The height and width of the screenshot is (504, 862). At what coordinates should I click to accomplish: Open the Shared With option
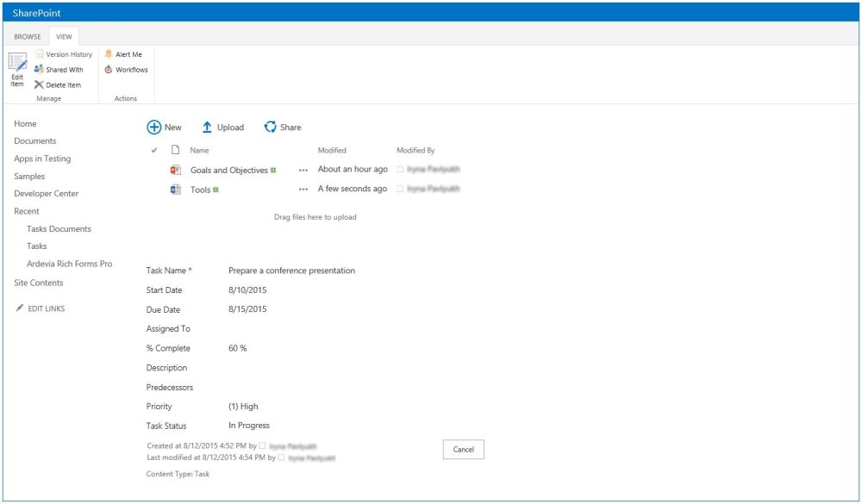[x=59, y=70]
